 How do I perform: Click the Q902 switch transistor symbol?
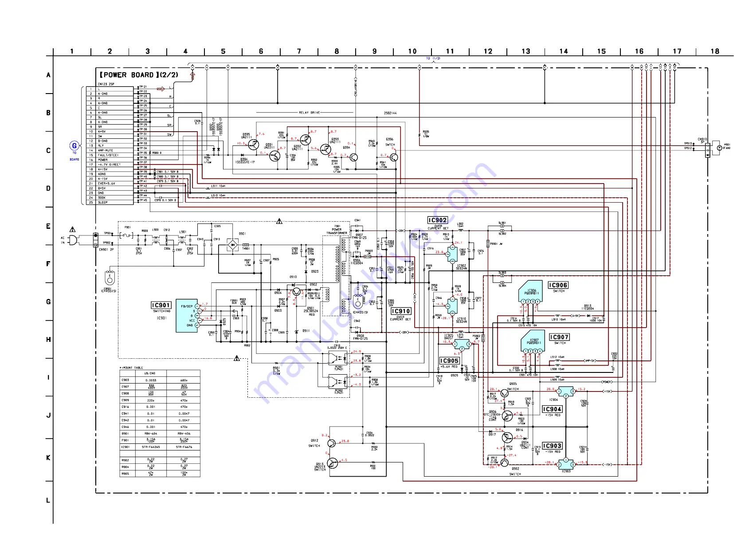(505, 462)
